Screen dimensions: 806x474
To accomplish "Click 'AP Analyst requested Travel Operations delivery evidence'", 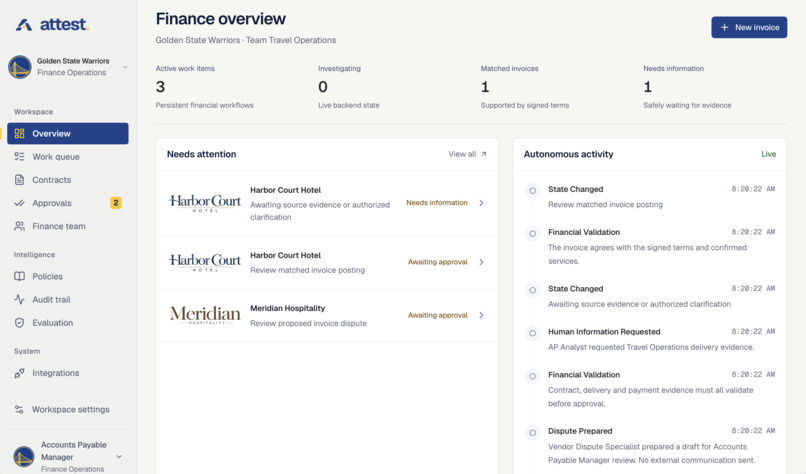I will 651,348.
